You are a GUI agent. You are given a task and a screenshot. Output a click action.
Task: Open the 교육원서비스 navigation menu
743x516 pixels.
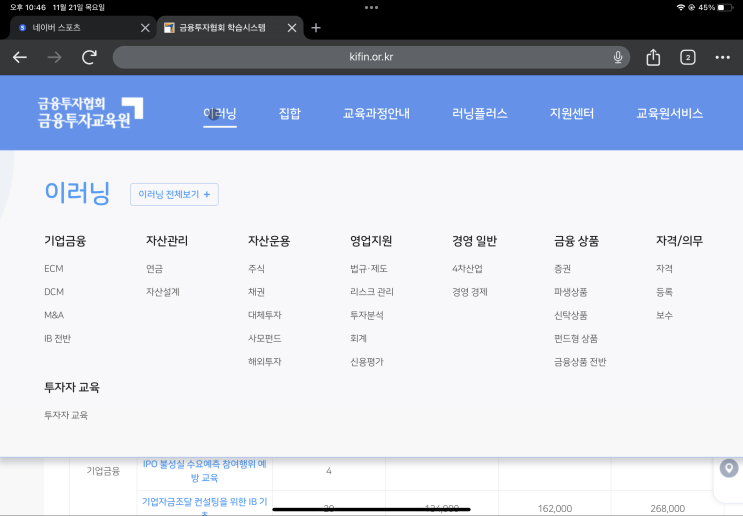tap(669, 114)
